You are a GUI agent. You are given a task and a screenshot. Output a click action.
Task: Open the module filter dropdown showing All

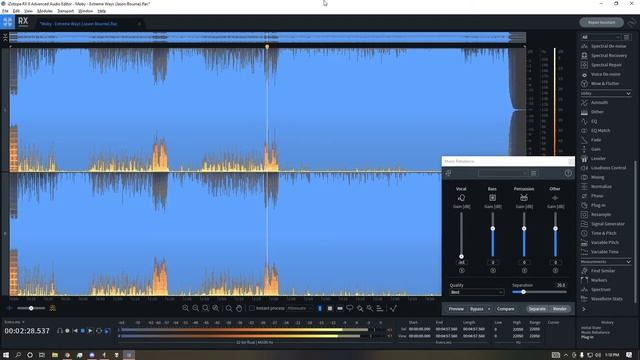pyautogui.click(x=600, y=37)
